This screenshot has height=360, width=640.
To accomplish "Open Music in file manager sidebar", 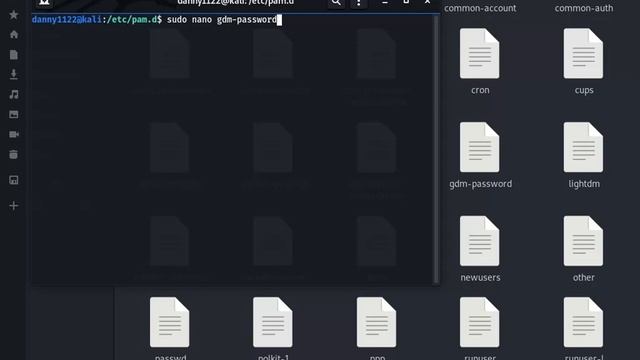I will pos(13,94).
